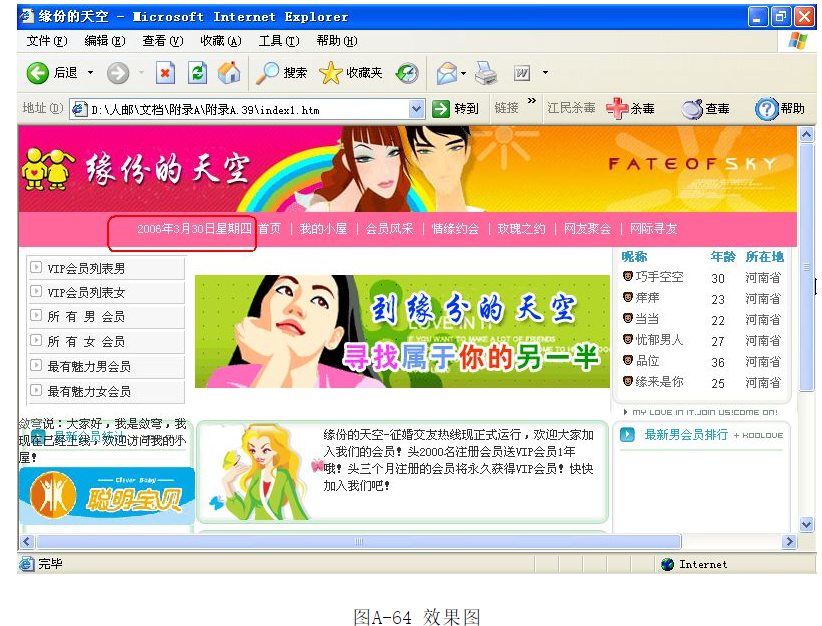
Task: Open the 工具 (Tools) menu
Action: tap(278, 41)
